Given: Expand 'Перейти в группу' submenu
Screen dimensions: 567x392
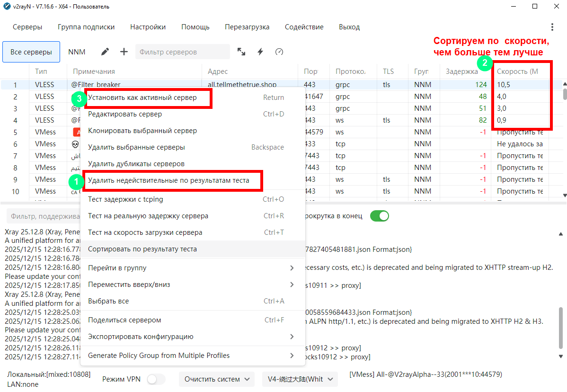Looking at the screenshot, I should tap(192, 268).
